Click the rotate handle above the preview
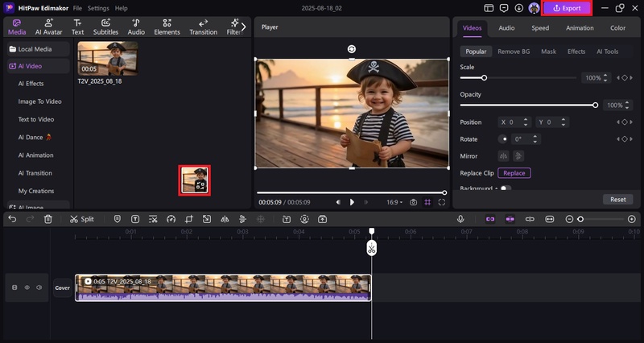Image resolution: width=644 pixels, height=343 pixels. 352,49
